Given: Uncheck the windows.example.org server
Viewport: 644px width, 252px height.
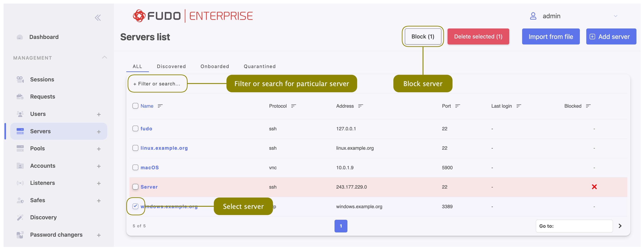Looking at the screenshot, I should point(135,206).
